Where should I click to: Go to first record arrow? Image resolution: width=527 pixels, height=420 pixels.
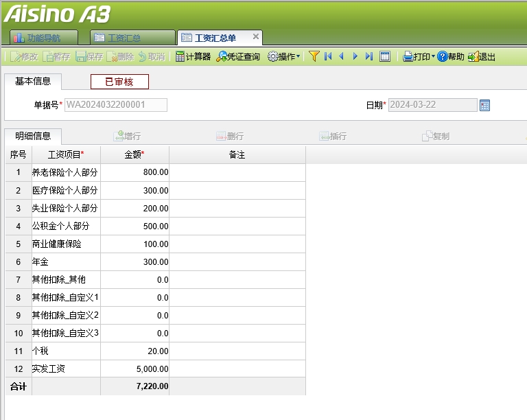pos(328,56)
